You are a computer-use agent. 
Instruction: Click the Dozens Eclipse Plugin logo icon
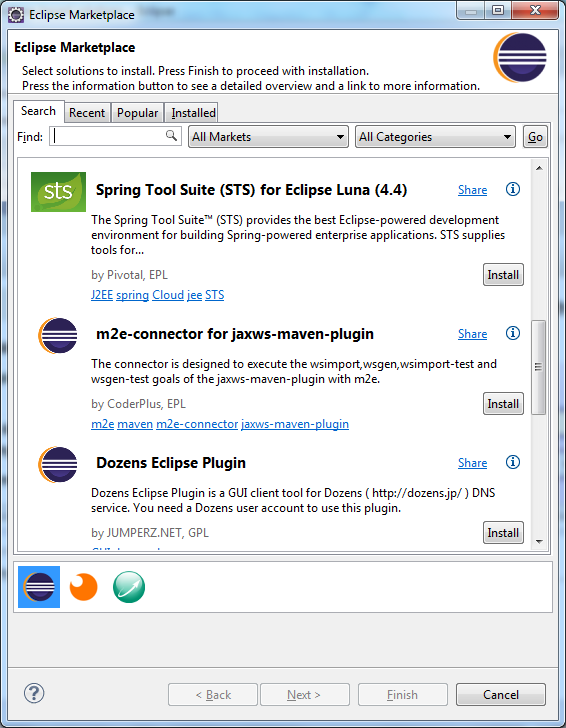[x=58, y=465]
